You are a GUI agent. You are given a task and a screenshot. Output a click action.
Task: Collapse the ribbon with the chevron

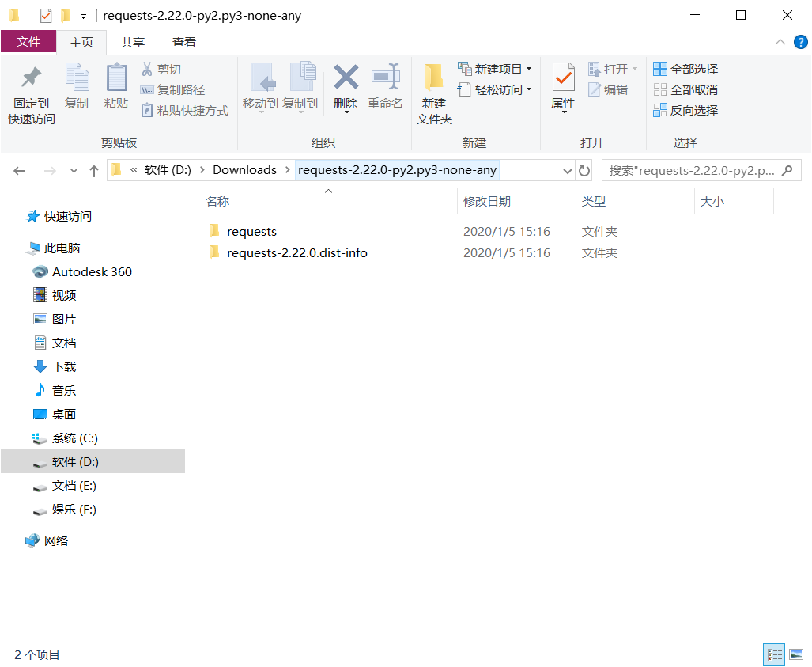coord(780,42)
